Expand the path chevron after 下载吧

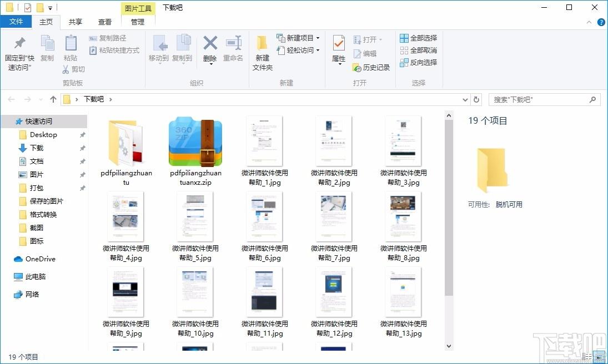click(110, 100)
